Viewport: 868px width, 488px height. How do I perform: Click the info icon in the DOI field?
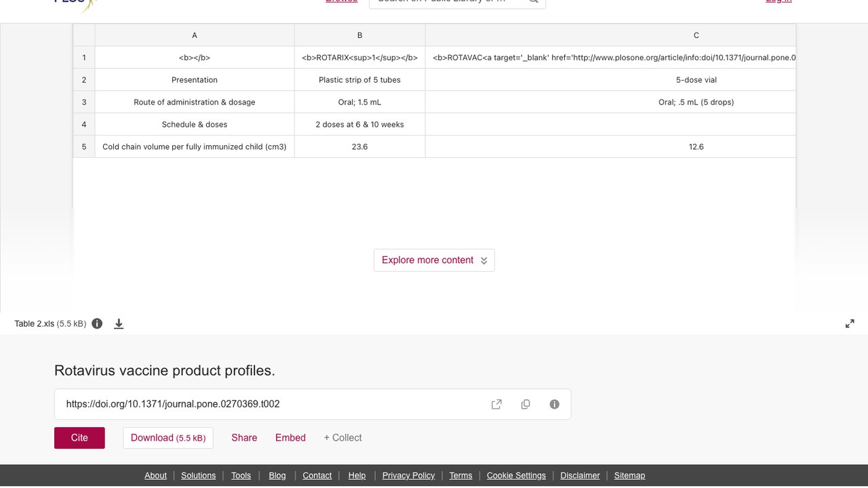554,404
